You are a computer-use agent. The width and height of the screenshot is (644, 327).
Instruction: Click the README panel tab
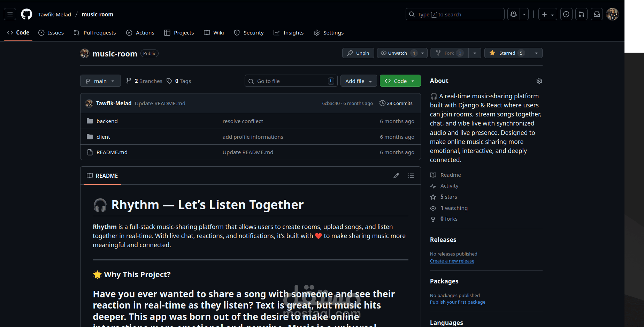click(102, 176)
